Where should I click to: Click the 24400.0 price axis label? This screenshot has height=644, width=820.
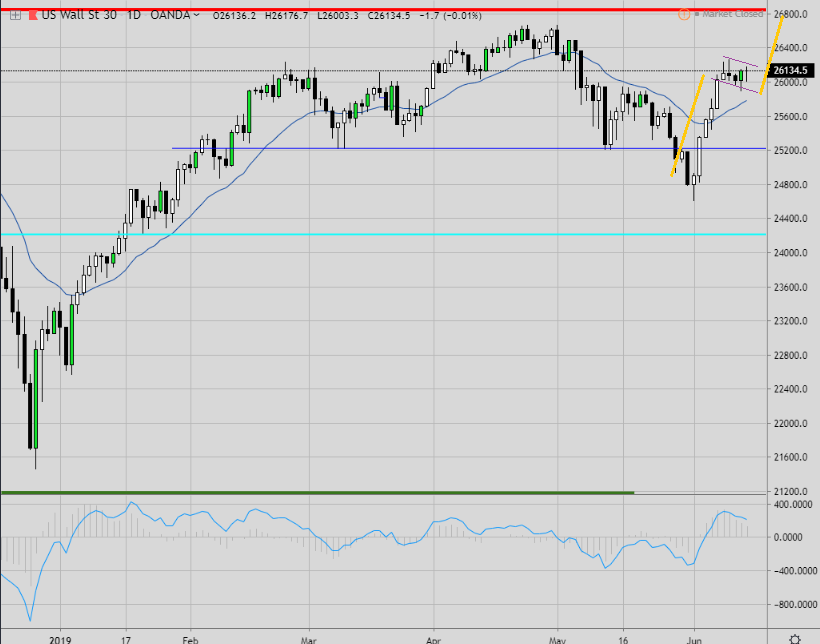pos(793,219)
